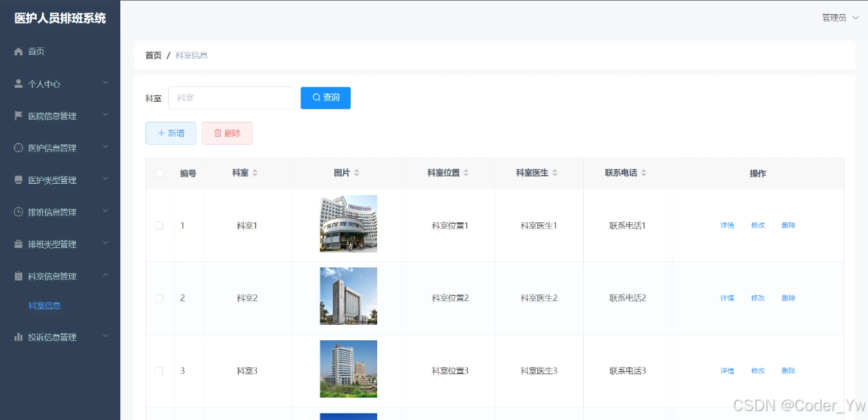The height and width of the screenshot is (420, 868).
Task: Click the bar chart icon for 投诉信息管理
Action: pos(18,337)
